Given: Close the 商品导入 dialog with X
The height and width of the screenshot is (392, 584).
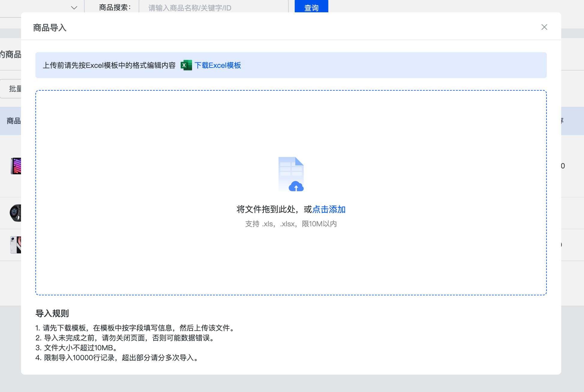Looking at the screenshot, I should click(x=544, y=27).
